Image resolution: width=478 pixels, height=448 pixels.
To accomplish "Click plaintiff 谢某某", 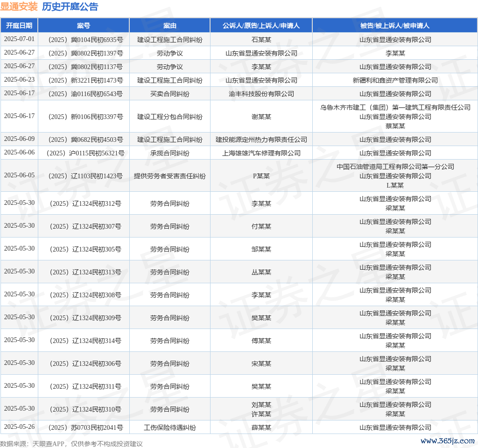I will click(261, 117).
